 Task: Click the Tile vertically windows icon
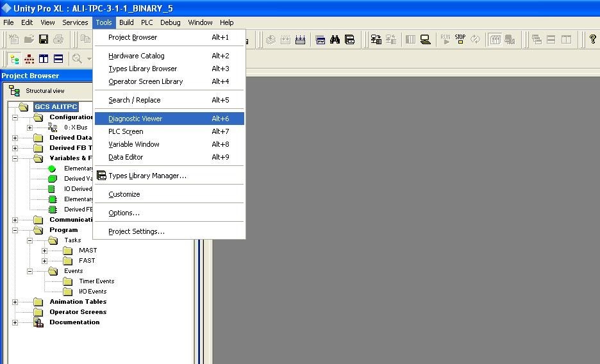click(566, 39)
